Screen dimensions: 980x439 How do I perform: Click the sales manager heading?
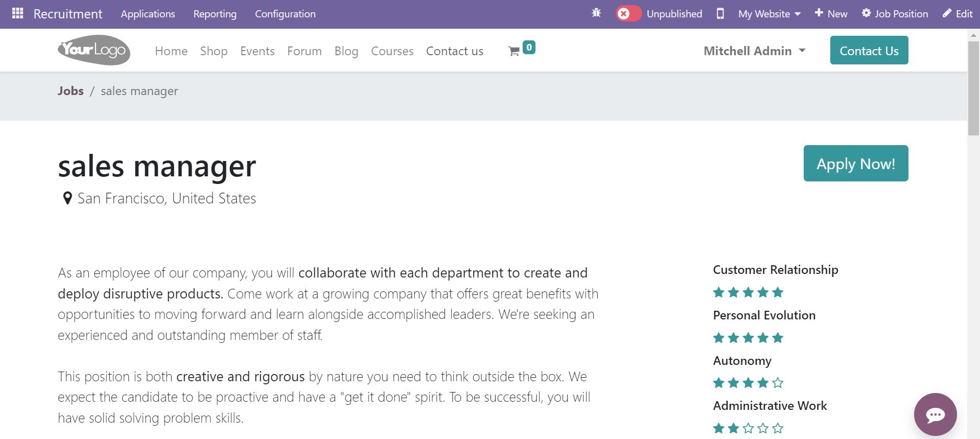coord(157,166)
